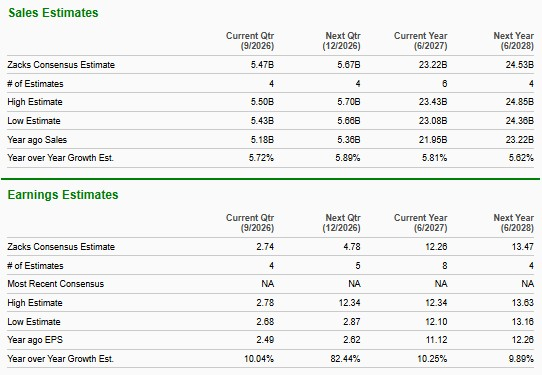Select Earnings growth estimate 82.44%
The width and height of the screenshot is (542, 375).
pos(345,359)
